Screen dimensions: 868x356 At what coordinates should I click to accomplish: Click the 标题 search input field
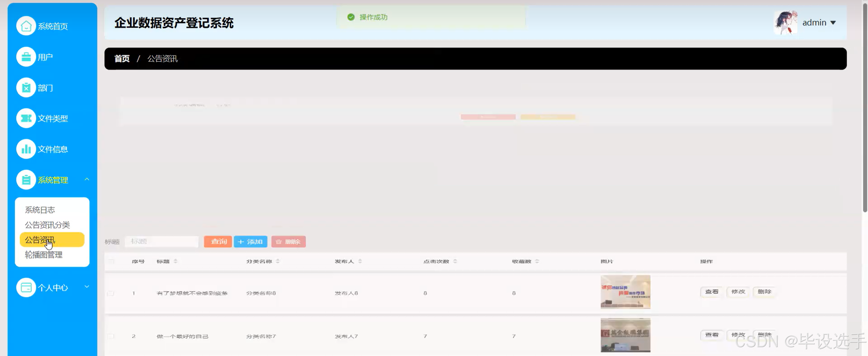(x=162, y=241)
